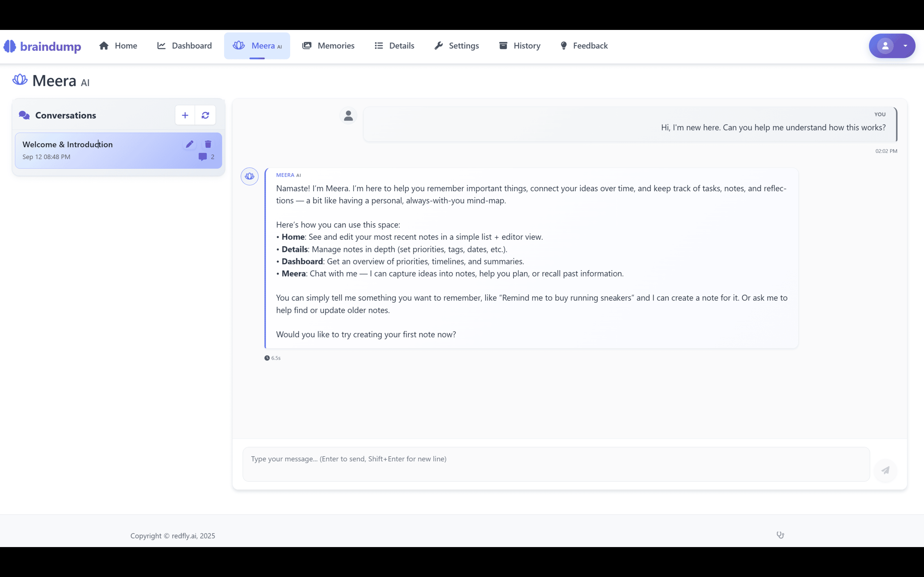
Task: Click the Meera lotus avatar icon
Action: [x=250, y=176]
